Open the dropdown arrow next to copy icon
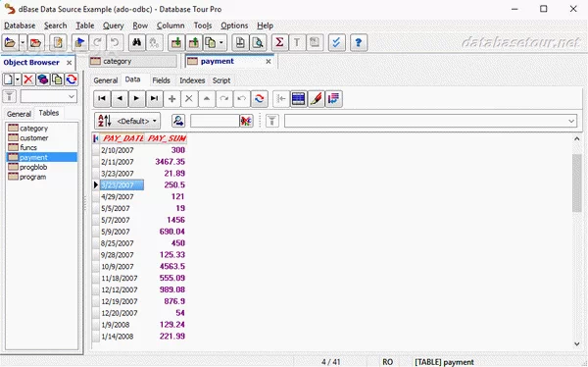Viewport: 588px width, 367px height. click(221, 42)
